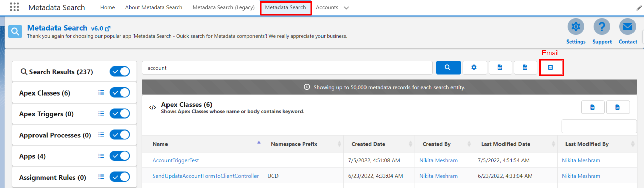This screenshot has width=644, height=188.
Task: Open SendUpdateAccountFormToClientController link
Action: point(205,176)
